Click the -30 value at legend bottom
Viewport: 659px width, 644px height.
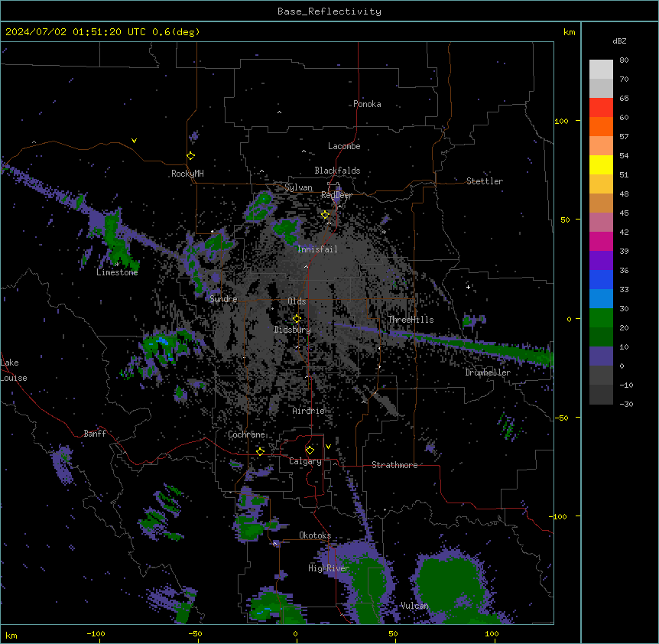626,405
